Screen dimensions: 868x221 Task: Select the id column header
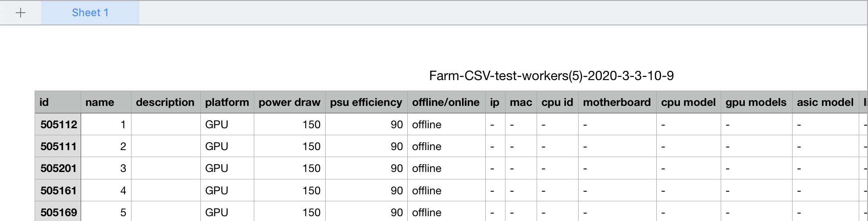click(x=58, y=102)
